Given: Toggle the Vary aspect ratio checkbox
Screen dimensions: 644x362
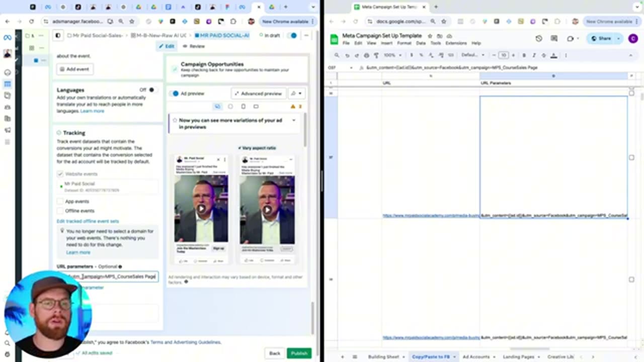Looking at the screenshot, I should pyautogui.click(x=240, y=148).
